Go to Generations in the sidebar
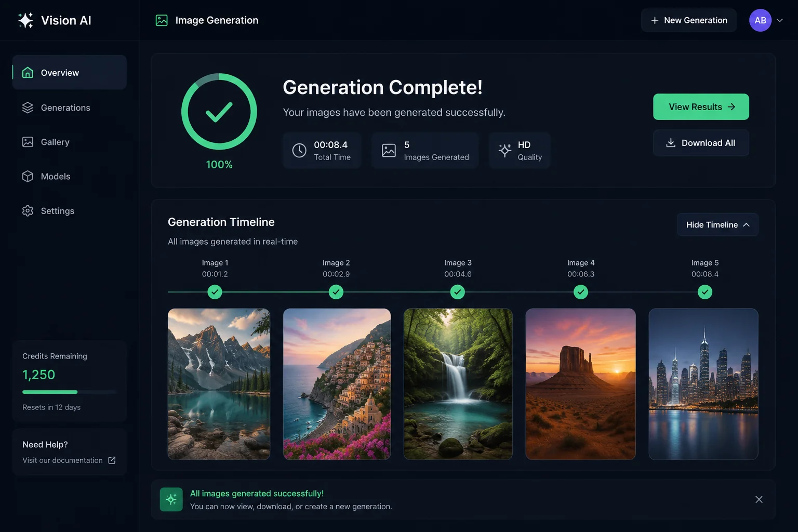Screen dimensions: 798x532 coord(70,108)
